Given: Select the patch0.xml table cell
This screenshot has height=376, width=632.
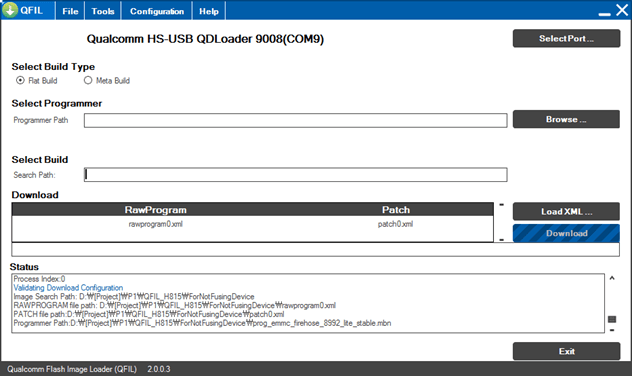Looking at the screenshot, I should point(395,224).
